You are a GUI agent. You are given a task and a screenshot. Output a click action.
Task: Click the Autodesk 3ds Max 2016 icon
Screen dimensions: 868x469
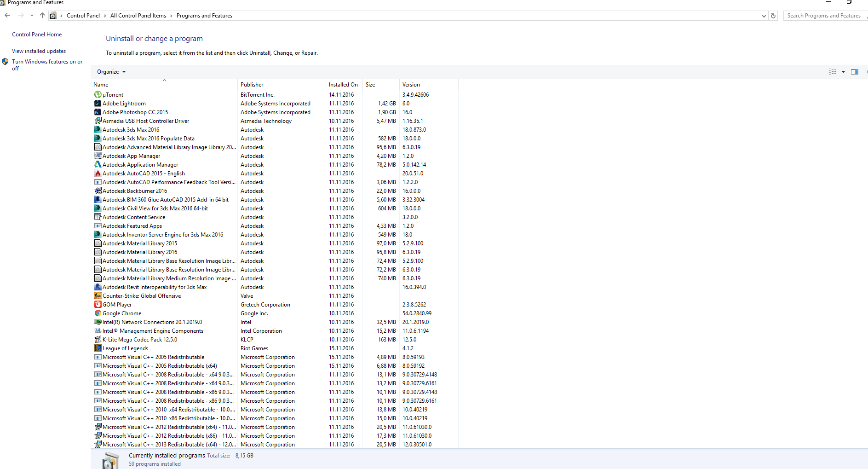98,130
